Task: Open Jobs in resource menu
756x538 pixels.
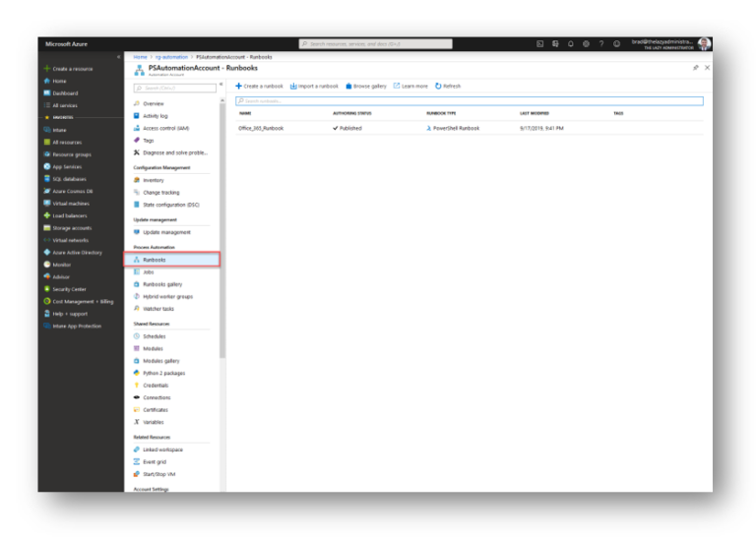Action: tap(143, 272)
